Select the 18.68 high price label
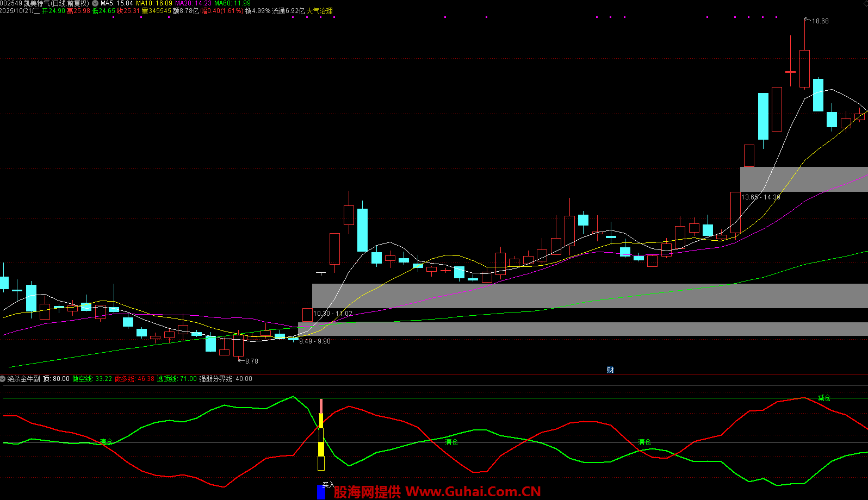Screen dimensions: 868x500 click(820, 21)
